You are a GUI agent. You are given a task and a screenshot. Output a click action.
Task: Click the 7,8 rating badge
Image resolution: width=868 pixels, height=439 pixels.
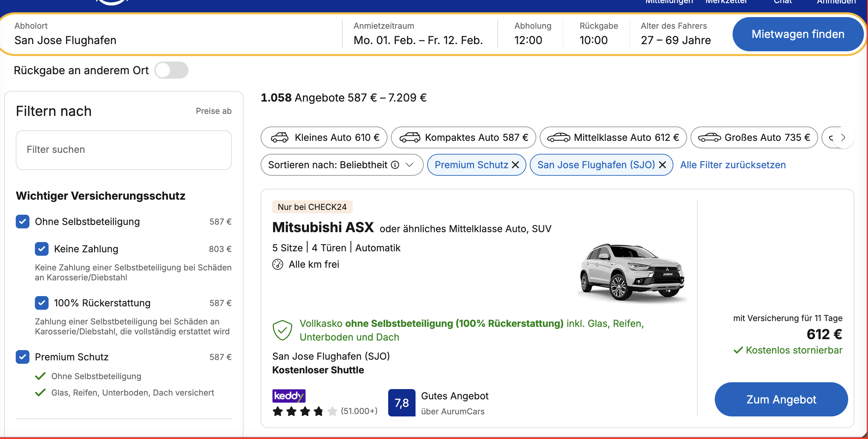402,403
